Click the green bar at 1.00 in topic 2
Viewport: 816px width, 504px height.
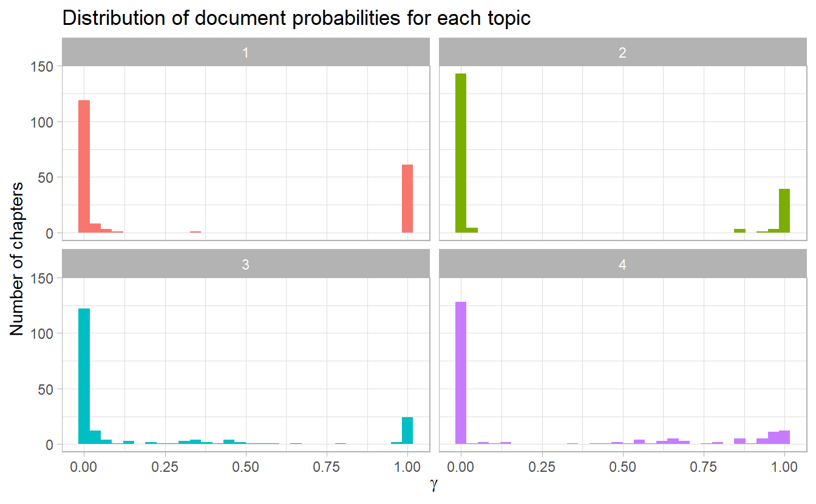point(784,211)
